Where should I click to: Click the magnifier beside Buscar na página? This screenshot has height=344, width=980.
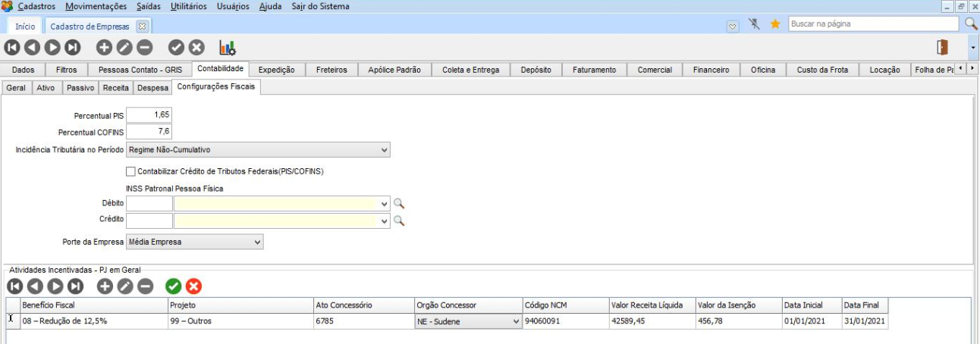click(971, 24)
